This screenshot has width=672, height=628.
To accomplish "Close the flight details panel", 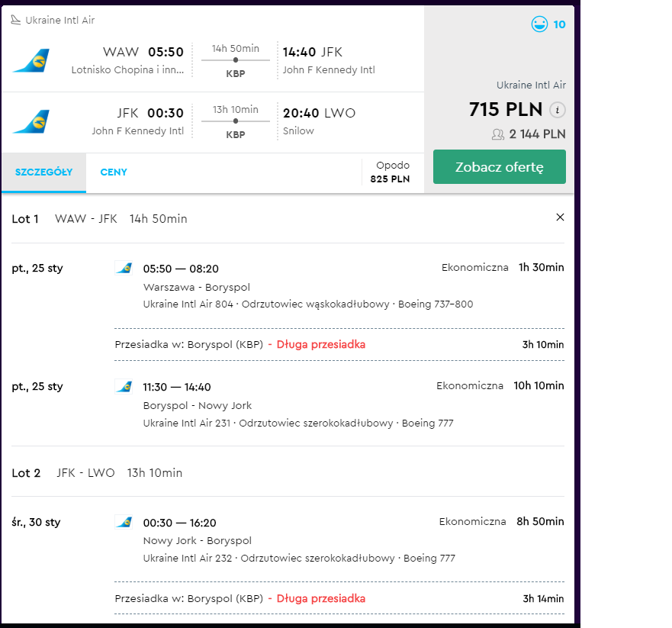I will click(x=560, y=217).
